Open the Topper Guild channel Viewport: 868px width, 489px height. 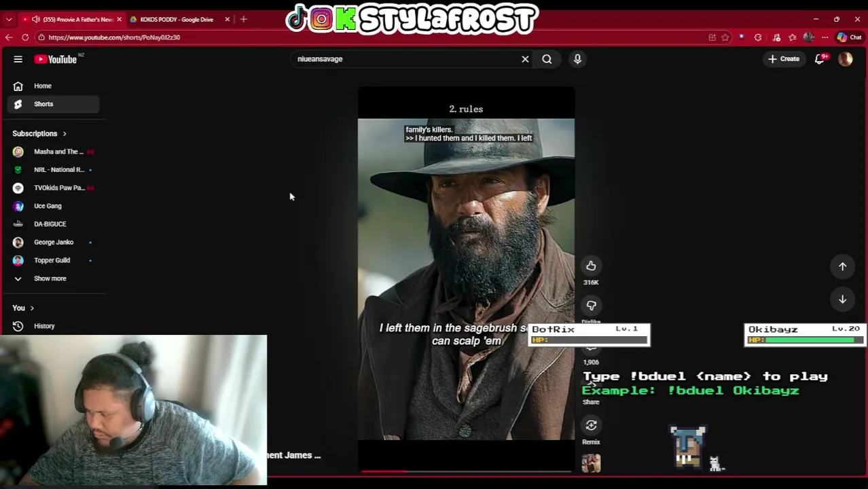pyautogui.click(x=54, y=260)
